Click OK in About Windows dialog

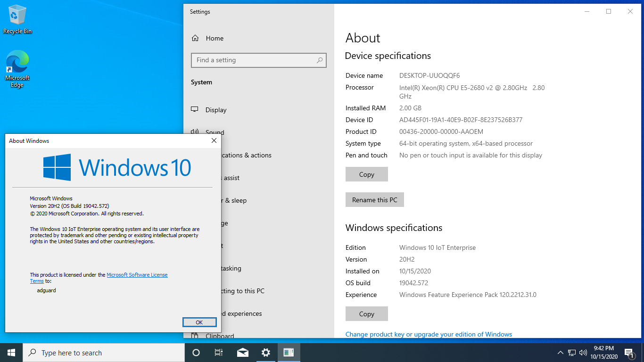pos(199,322)
